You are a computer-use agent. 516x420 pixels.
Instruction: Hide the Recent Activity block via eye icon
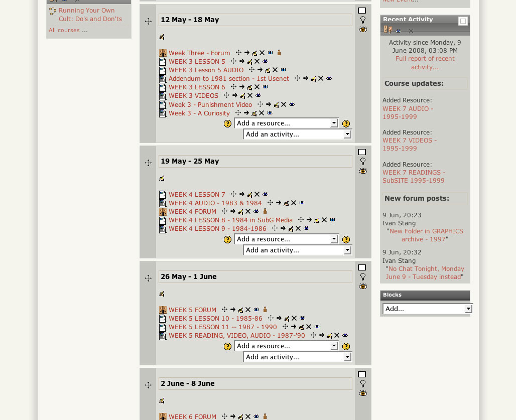point(398,31)
